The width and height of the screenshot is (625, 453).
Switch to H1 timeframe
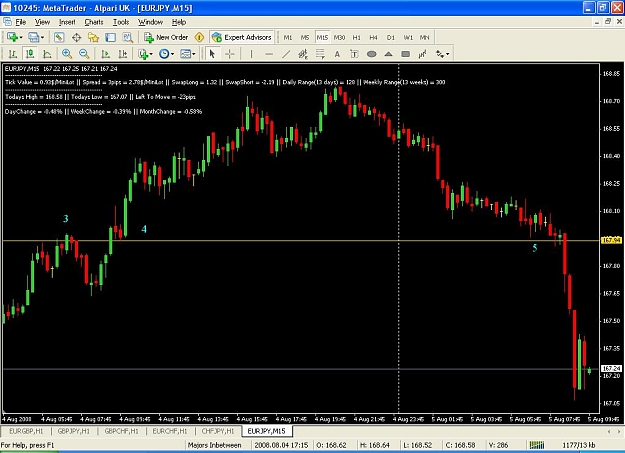point(356,37)
